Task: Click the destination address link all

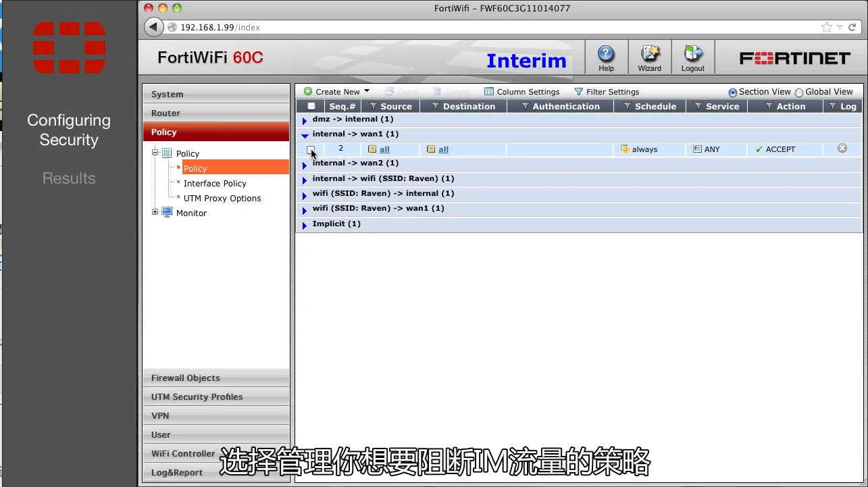Action: [443, 149]
